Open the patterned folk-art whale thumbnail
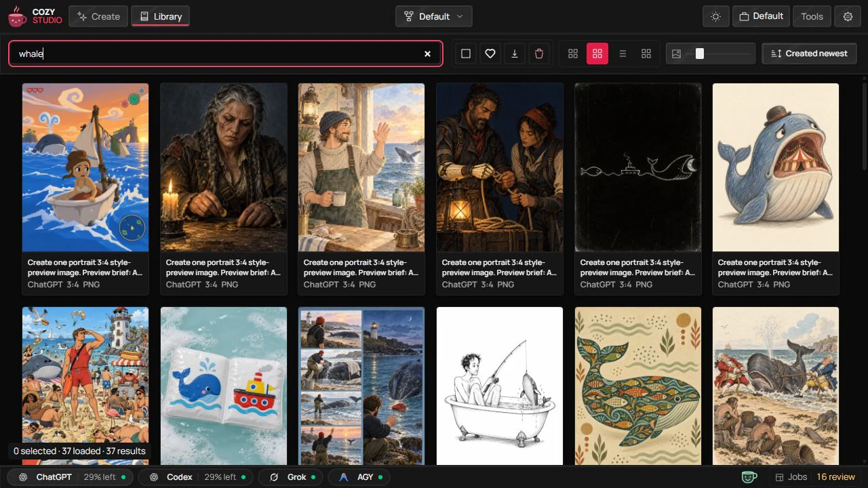Viewport: 868px width, 488px height. click(638, 386)
